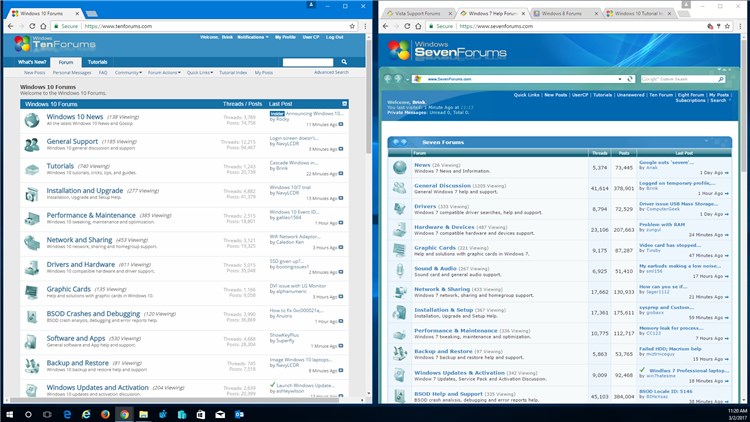
Task: Click the General Support forum icon
Action: click(x=32, y=144)
